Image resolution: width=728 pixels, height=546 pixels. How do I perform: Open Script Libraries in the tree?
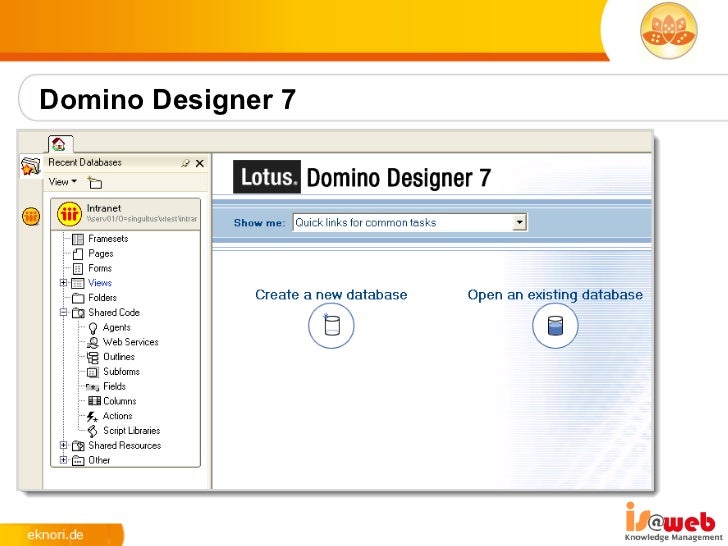coord(131,431)
